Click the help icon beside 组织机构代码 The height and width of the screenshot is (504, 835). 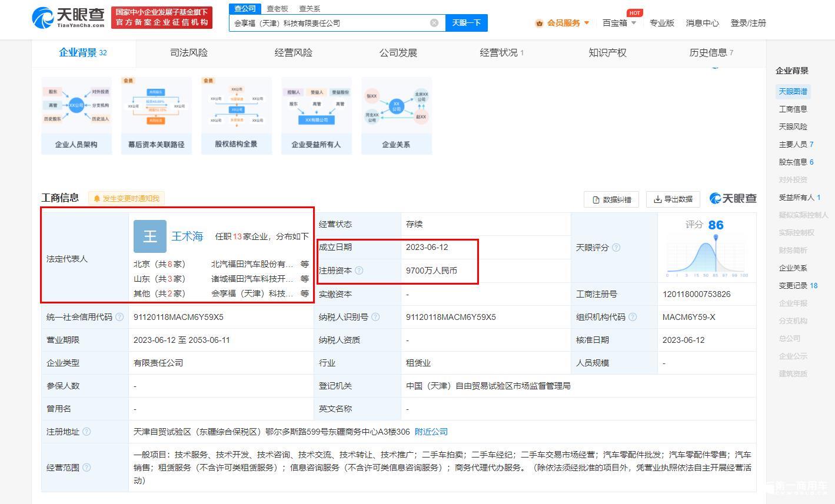pos(633,317)
